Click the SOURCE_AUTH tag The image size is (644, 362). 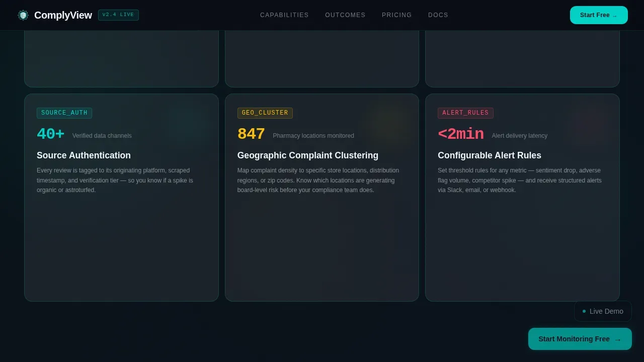click(64, 113)
